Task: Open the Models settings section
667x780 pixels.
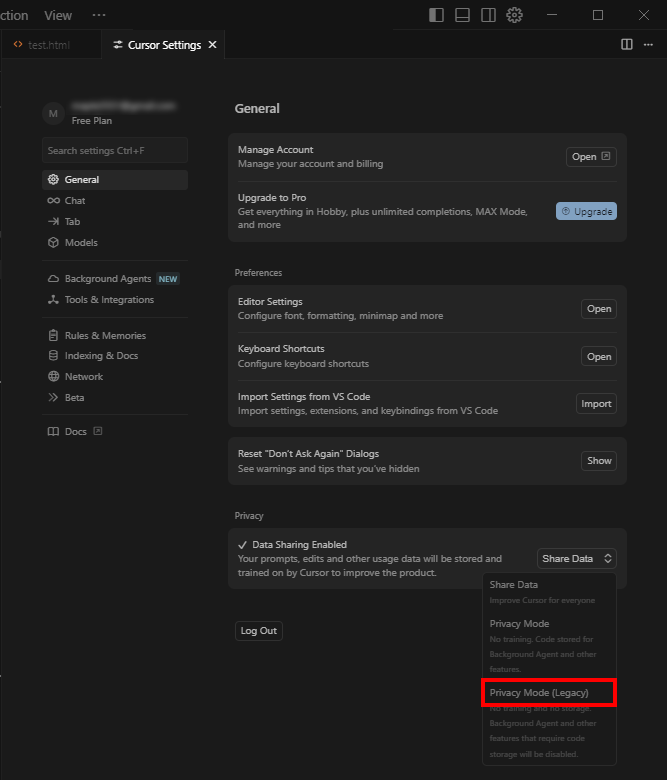Action: tap(115, 242)
